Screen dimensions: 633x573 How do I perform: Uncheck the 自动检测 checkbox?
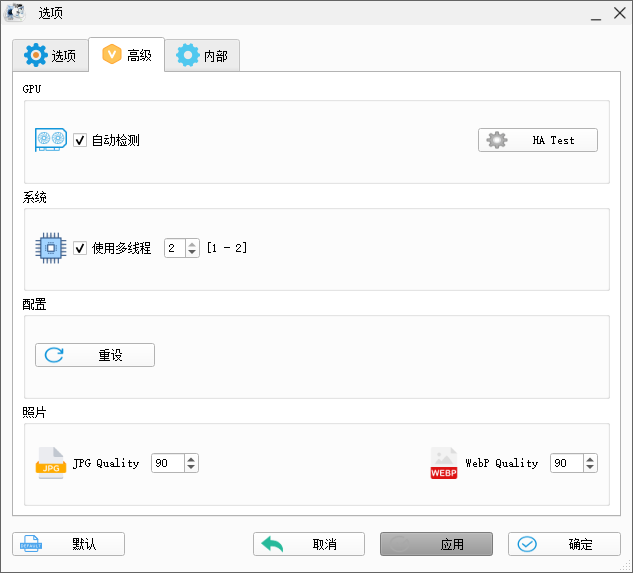point(80,141)
